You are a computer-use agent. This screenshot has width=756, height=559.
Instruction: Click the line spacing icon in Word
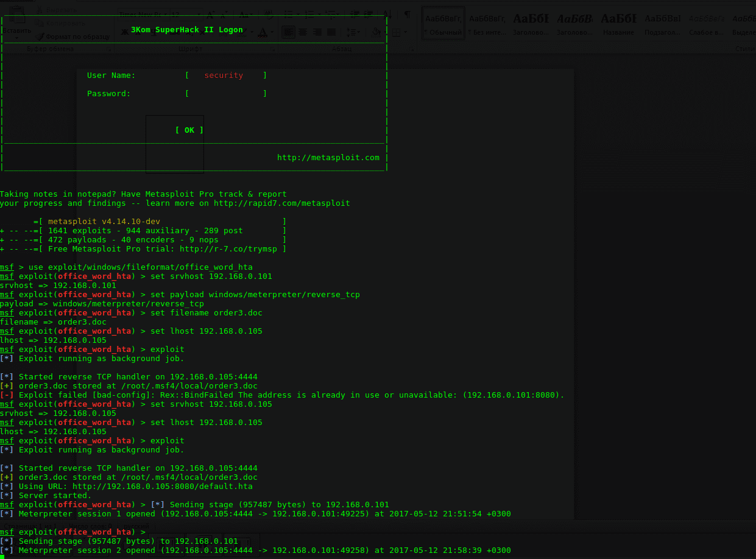point(353,32)
